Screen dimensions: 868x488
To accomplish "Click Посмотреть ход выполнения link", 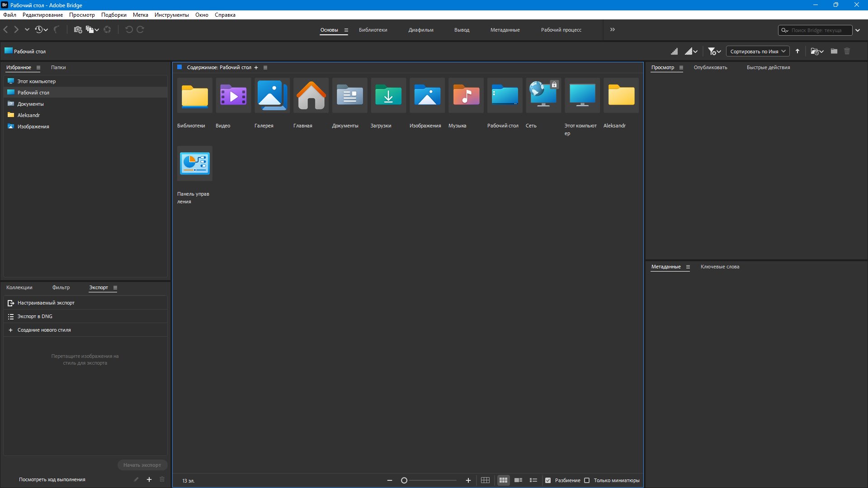I will tap(52, 479).
